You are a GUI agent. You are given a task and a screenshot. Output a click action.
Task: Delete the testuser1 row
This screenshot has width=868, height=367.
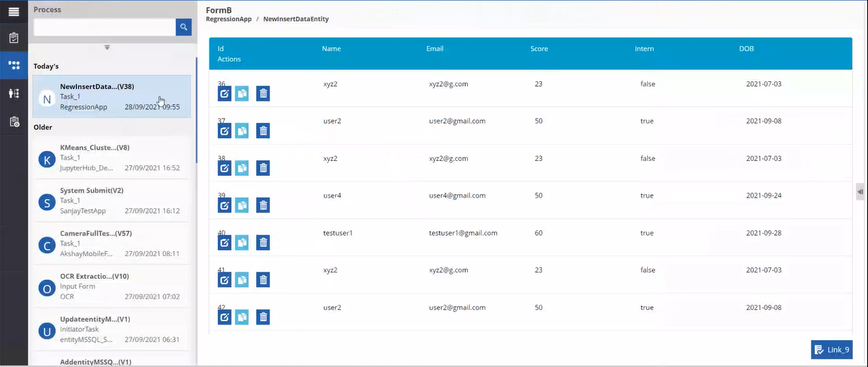click(x=263, y=243)
